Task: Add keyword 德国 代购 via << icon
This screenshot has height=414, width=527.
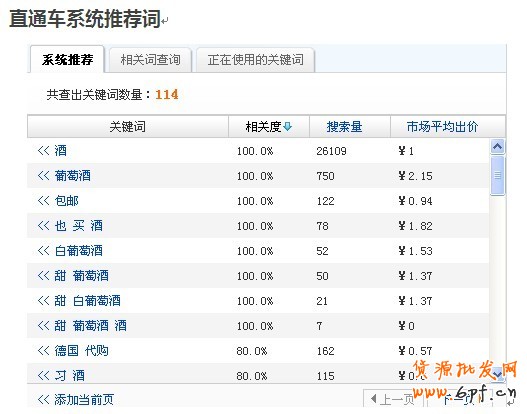Action: pos(44,351)
